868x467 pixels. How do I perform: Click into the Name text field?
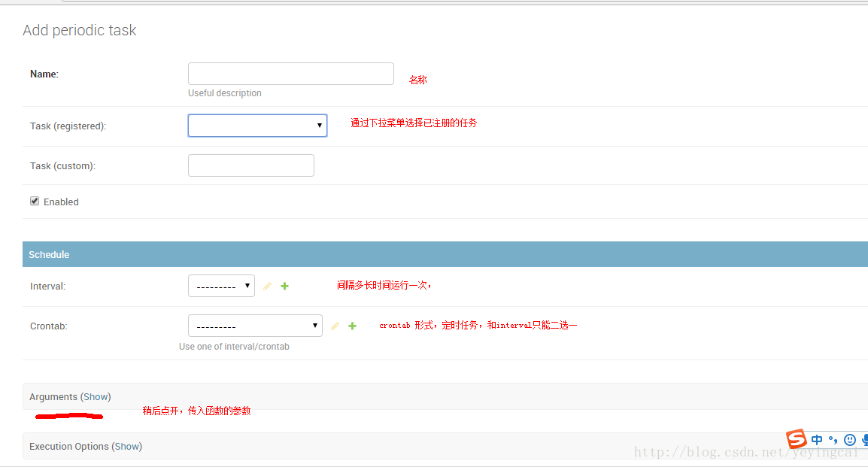coord(290,74)
